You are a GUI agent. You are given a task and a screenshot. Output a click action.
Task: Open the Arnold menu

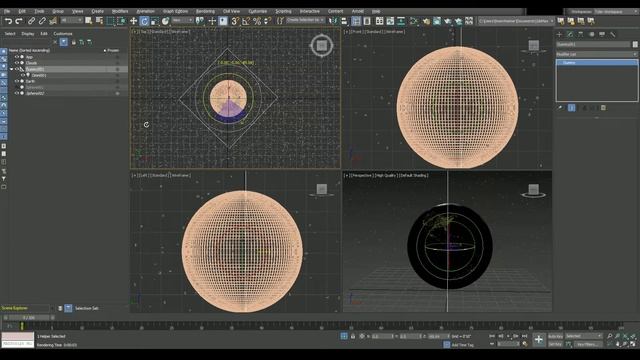[x=358, y=11]
